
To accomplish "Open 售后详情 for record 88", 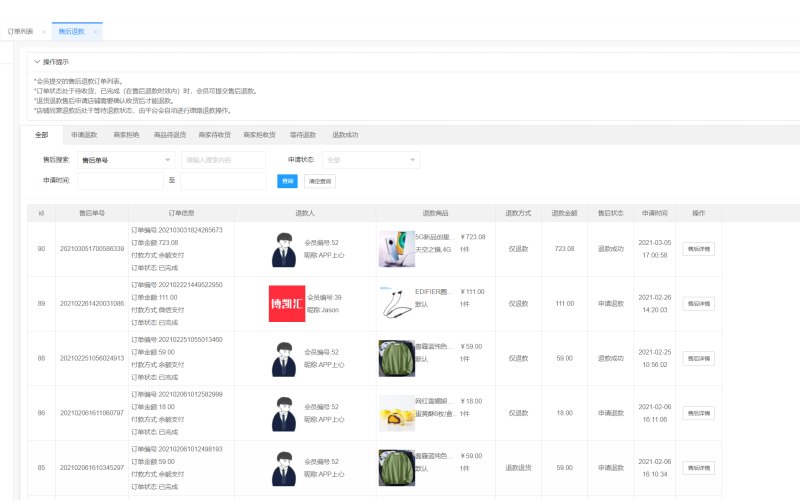I will point(698,358).
